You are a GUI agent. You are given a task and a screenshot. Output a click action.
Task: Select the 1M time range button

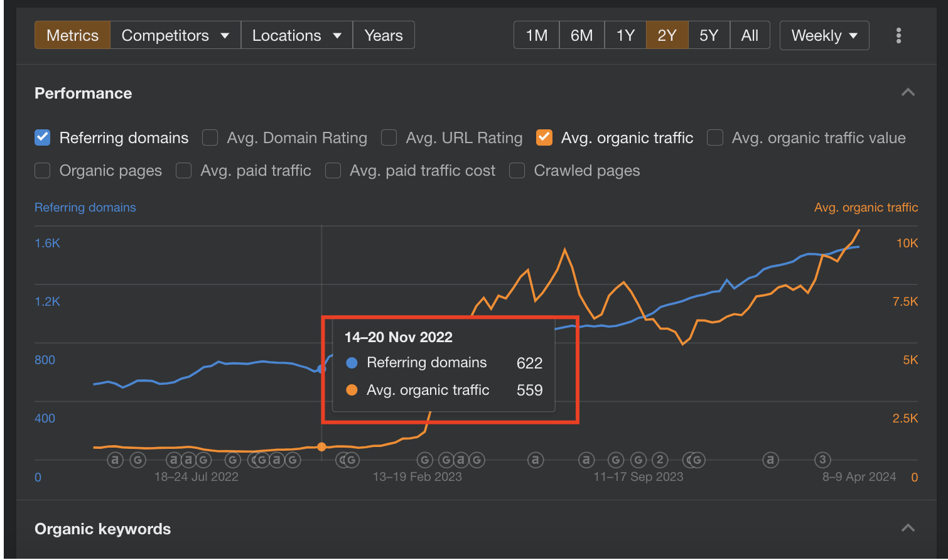tap(536, 36)
